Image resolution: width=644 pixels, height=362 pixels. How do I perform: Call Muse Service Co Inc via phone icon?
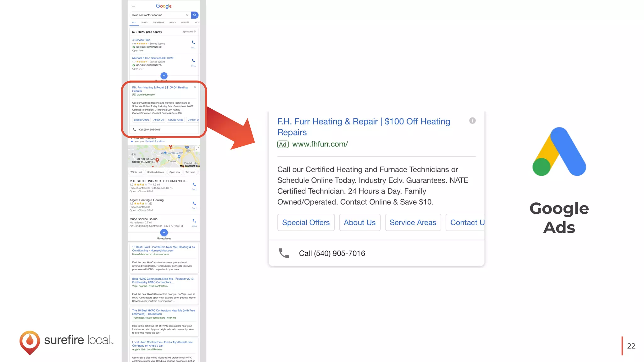pos(194,221)
